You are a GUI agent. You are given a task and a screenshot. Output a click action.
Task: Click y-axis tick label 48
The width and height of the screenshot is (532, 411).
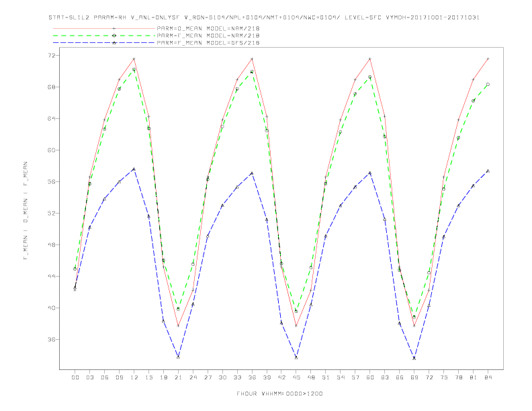53,244
